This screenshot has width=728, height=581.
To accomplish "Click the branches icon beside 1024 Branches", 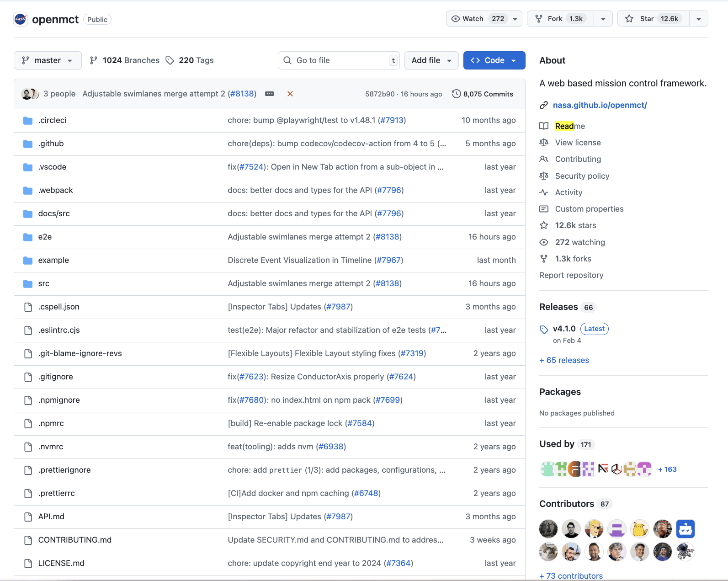I will point(94,60).
